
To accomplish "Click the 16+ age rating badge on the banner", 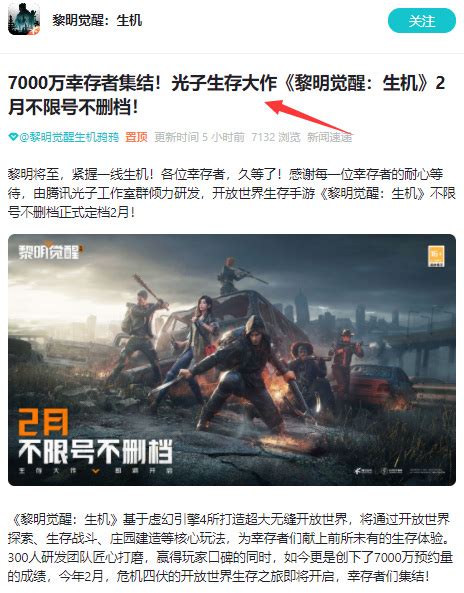I will [436, 256].
